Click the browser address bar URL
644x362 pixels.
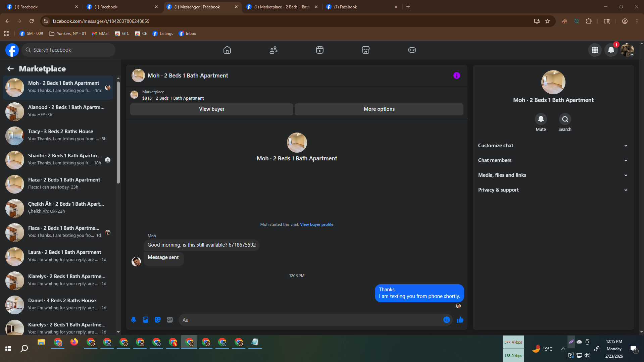click(x=101, y=21)
